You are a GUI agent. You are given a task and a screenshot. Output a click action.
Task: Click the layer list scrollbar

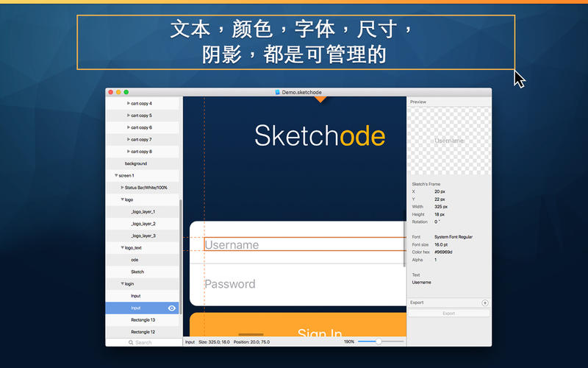(x=181, y=257)
